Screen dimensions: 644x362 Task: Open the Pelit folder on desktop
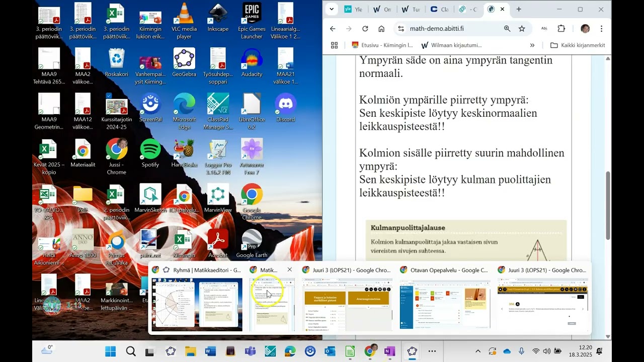coord(83,199)
